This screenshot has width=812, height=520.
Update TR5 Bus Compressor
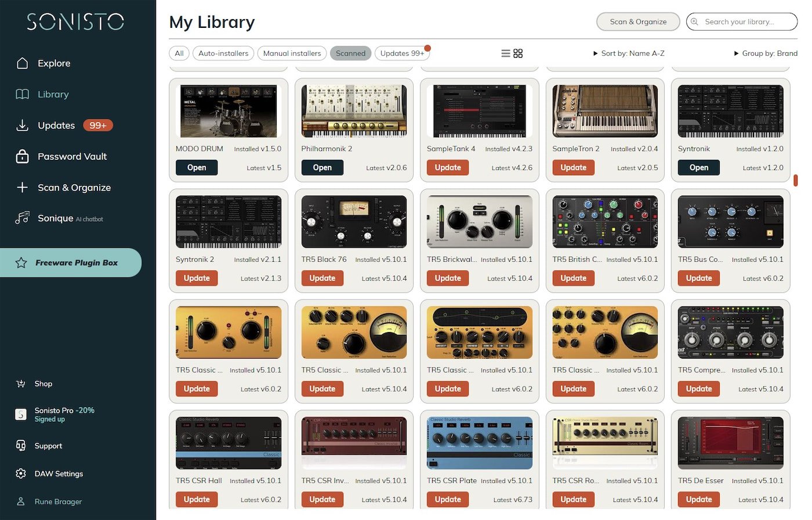tap(699, 279)
